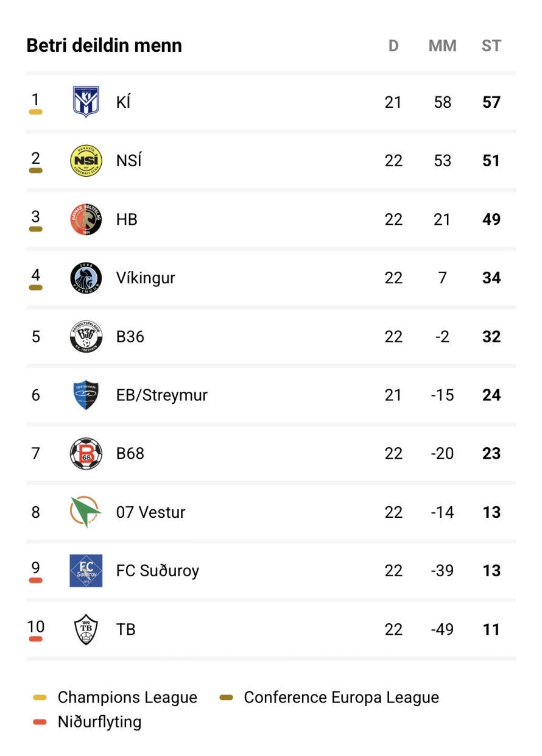This screenshot has width=542, height=756.
Task: Select KÍ's 57 points value
Action: point(491,102)
